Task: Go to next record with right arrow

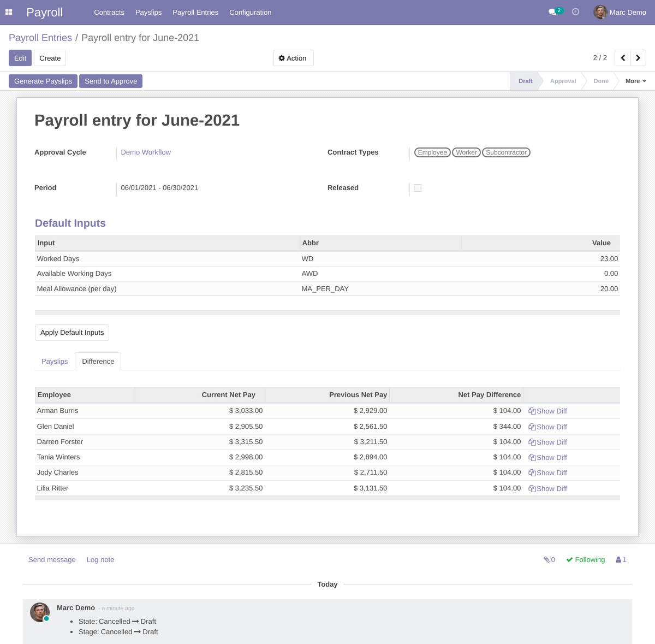Action: (x=638, y=57)
